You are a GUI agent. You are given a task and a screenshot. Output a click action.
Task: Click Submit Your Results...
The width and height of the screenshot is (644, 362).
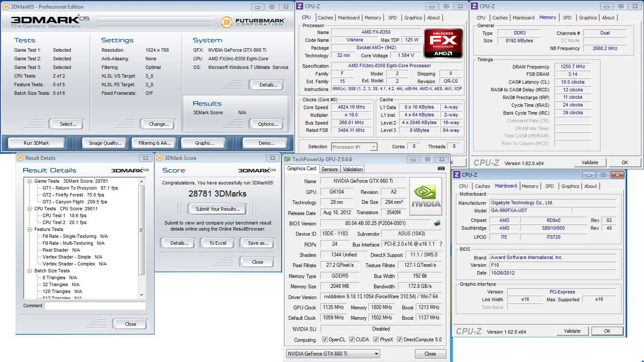tap(218, 209)
